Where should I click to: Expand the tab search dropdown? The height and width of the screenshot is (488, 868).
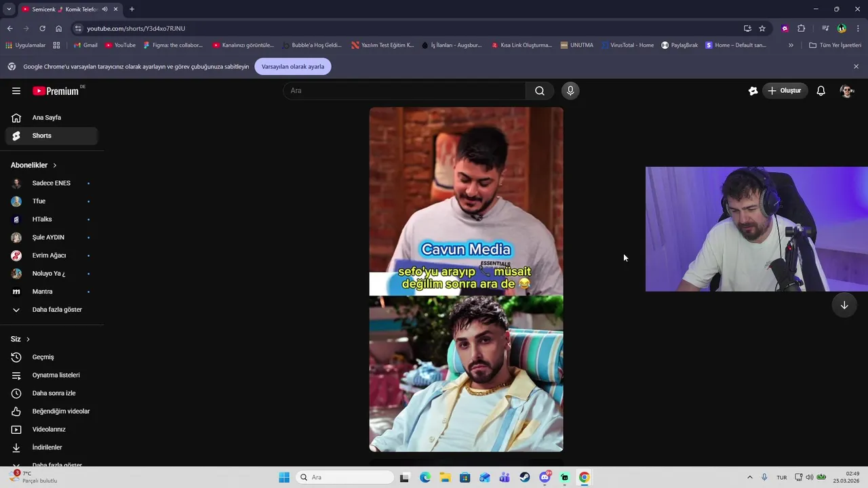9,9
